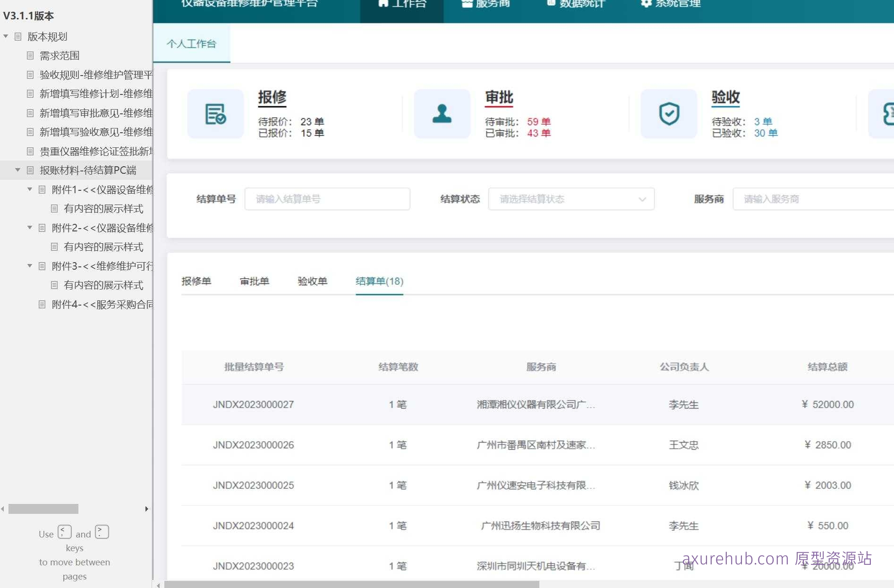Click the 结算单号 input field
The width and height of the screenshot is (894, 588).
(x=327, y=199)
